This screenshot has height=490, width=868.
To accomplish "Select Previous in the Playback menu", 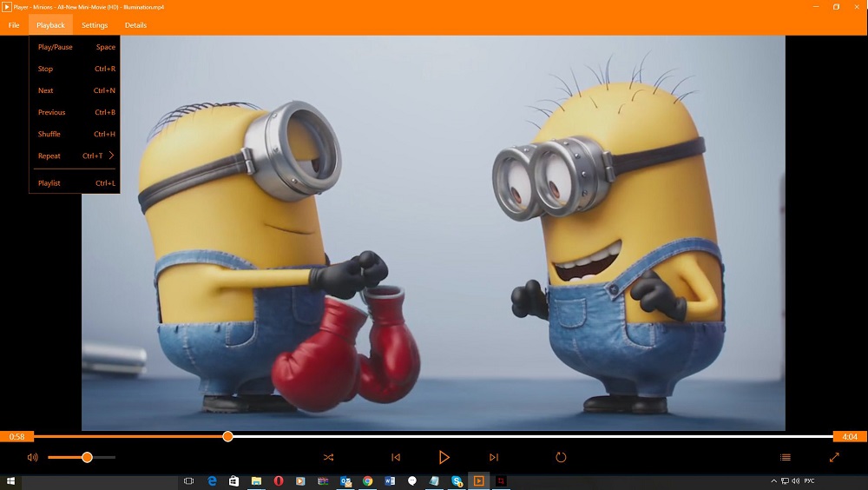I will point(75,112).
